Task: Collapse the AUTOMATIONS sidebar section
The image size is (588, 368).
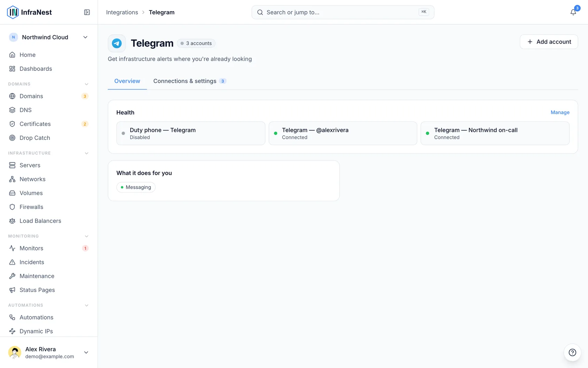Action: point(86,305)
